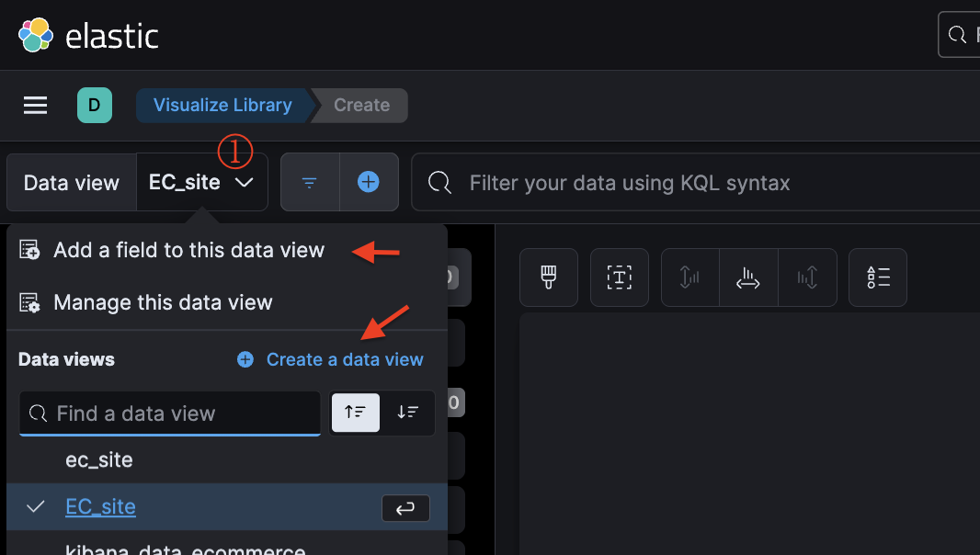Open right axis settings icon
980x555 pixels.
point(807,277)
